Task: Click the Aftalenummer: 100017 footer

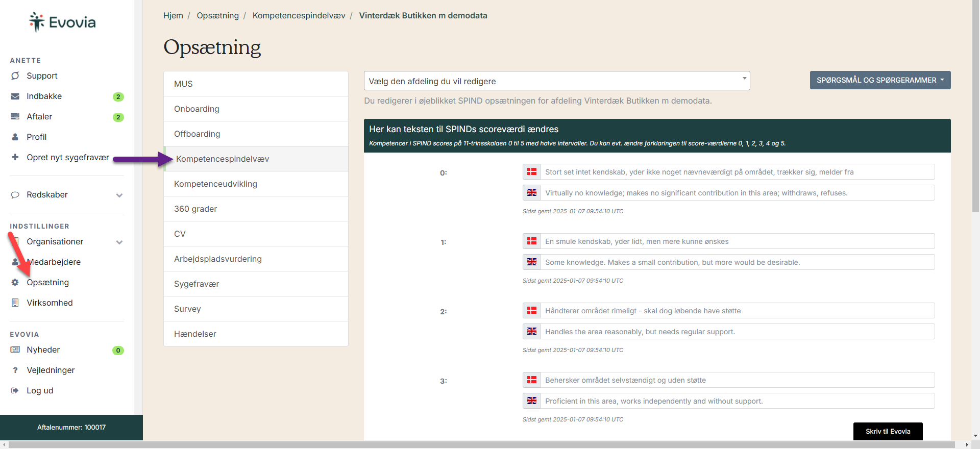Action: 71,428
